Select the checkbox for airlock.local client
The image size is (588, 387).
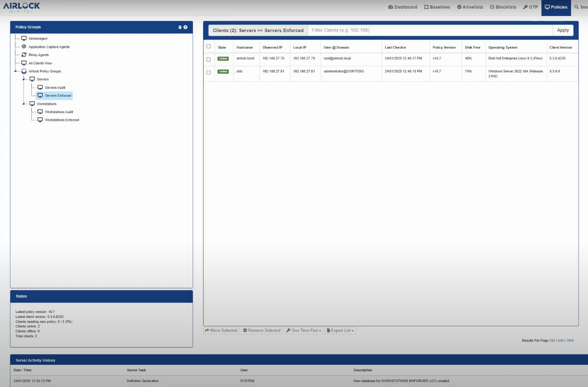click(208, 59)
